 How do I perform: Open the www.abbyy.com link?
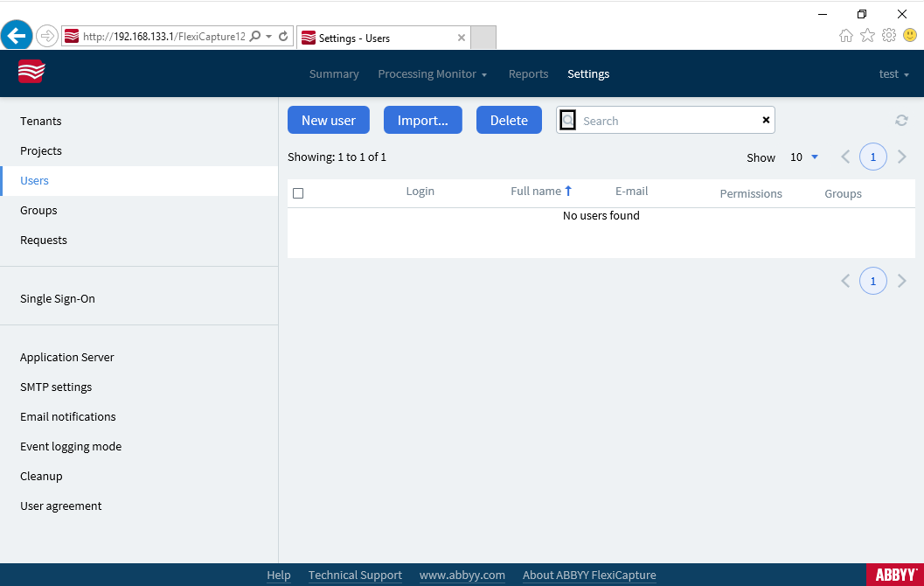click(x=462, y=575)
